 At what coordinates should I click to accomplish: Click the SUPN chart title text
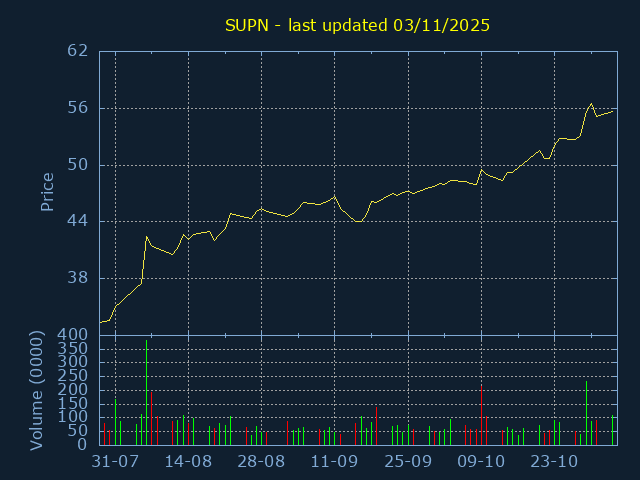point(355,25)
